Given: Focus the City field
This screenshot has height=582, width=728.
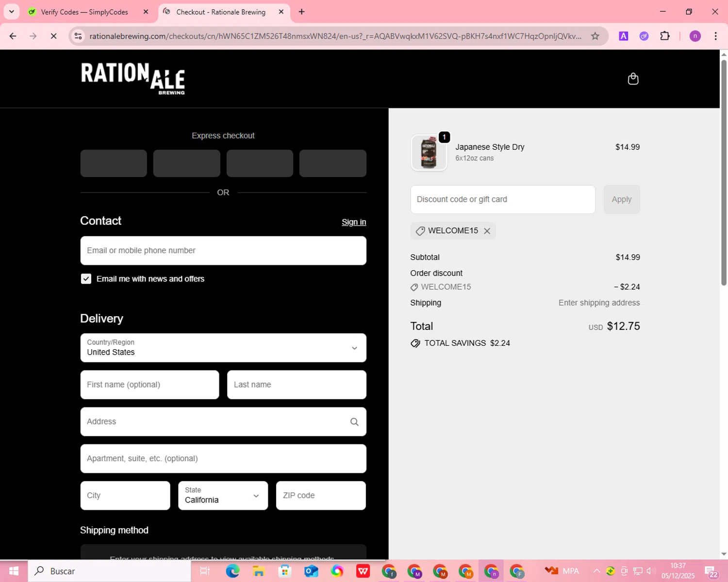Looking at the screenshot, I should 125,496.
